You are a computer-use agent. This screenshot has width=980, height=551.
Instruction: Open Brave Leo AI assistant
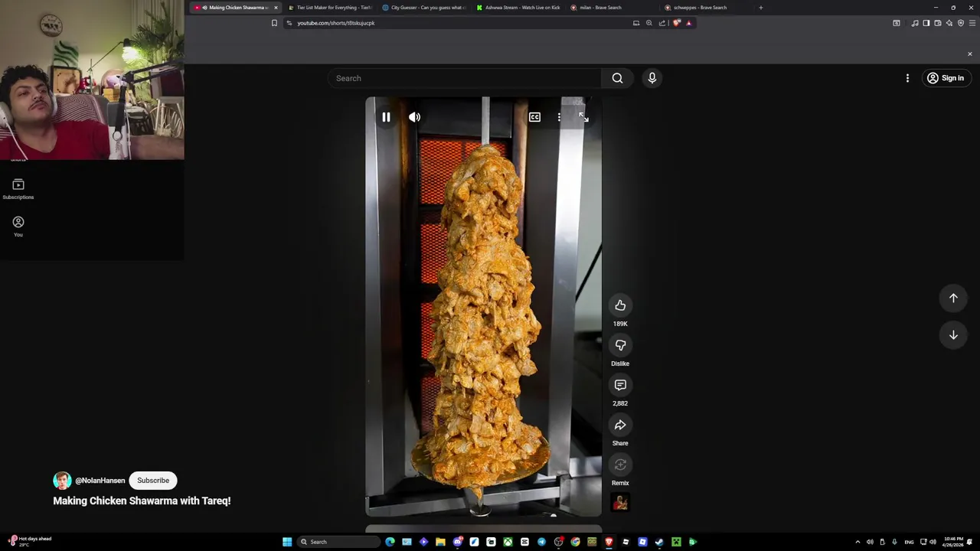[x=949, y=23]
